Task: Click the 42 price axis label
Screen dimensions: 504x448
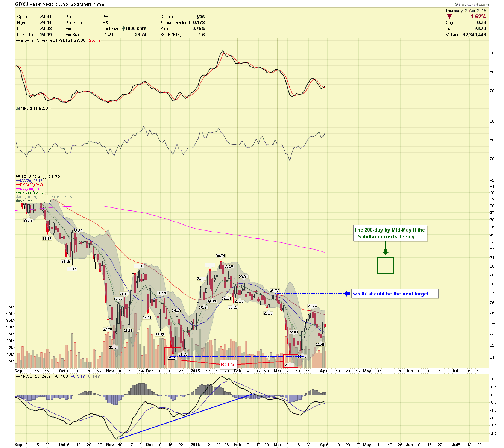Action: (x=492, y=180)
